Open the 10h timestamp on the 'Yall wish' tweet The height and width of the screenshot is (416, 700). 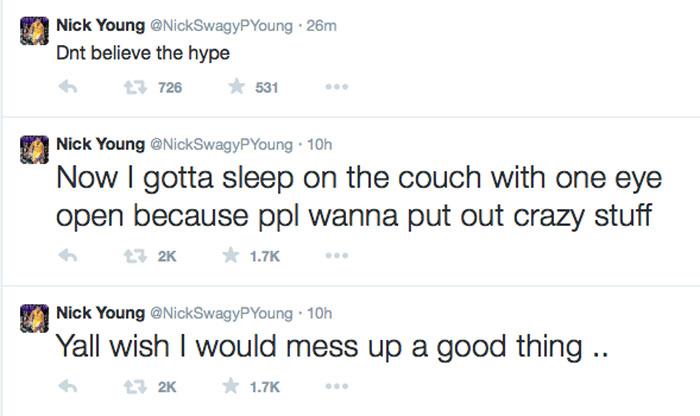click(x=320, y=313)
